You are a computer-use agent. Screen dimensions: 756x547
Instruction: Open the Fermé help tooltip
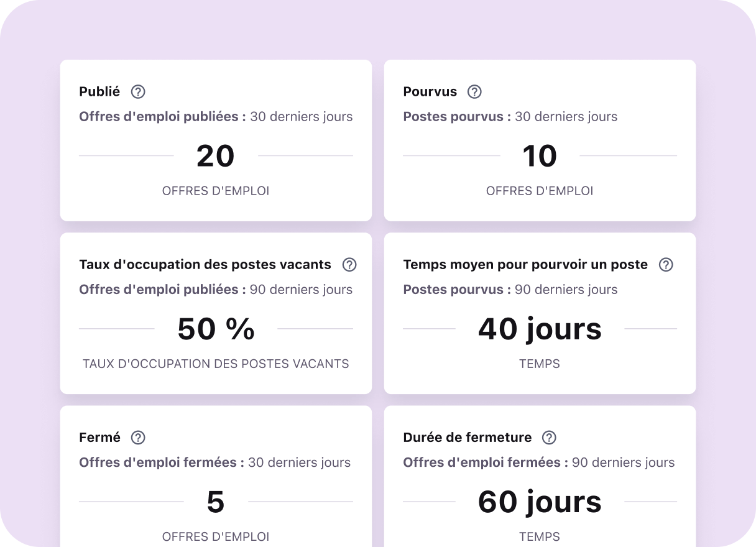click(137, 438)
